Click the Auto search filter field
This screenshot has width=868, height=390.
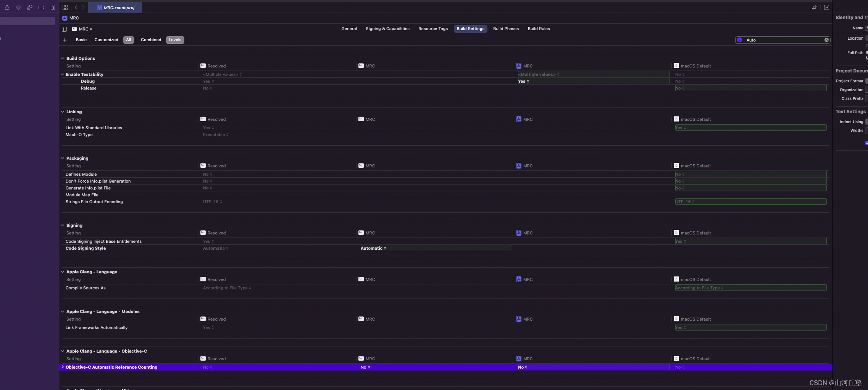(784, 40)
